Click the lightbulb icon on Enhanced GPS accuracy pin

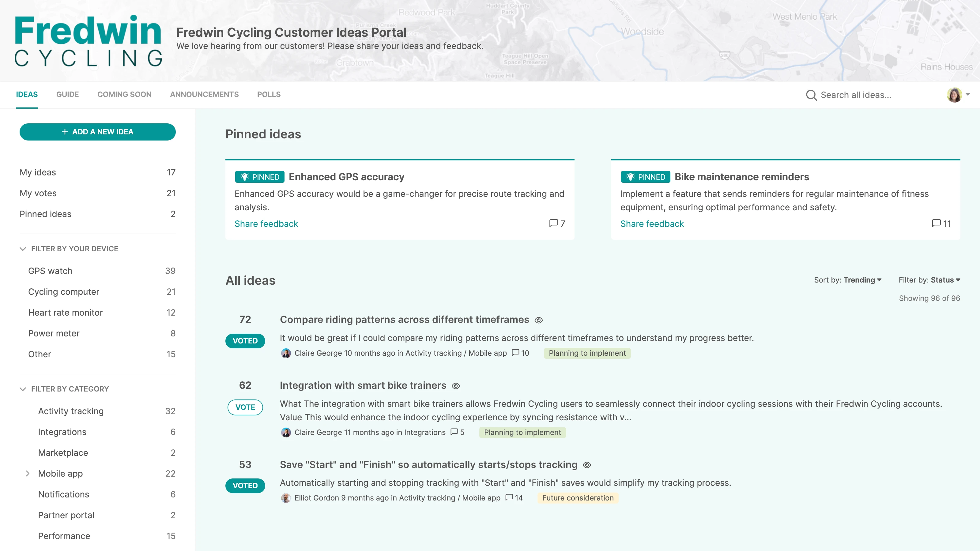coord(245,176)
